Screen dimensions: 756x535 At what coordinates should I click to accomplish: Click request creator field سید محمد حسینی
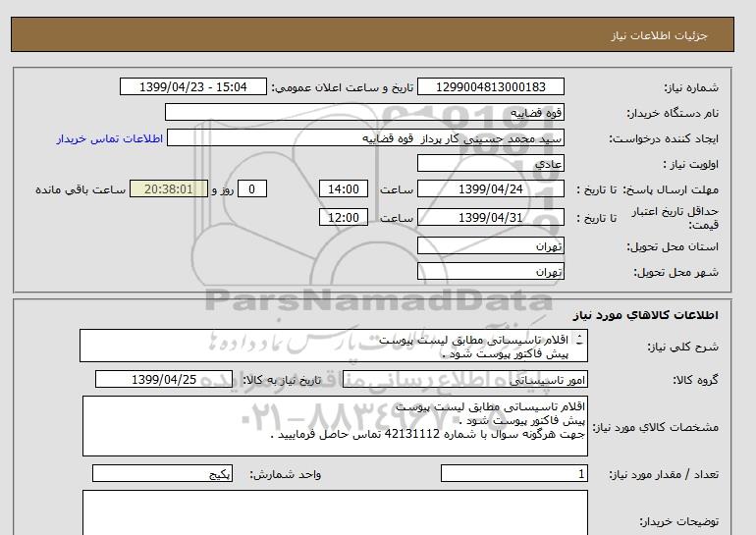tap(365, 138)
